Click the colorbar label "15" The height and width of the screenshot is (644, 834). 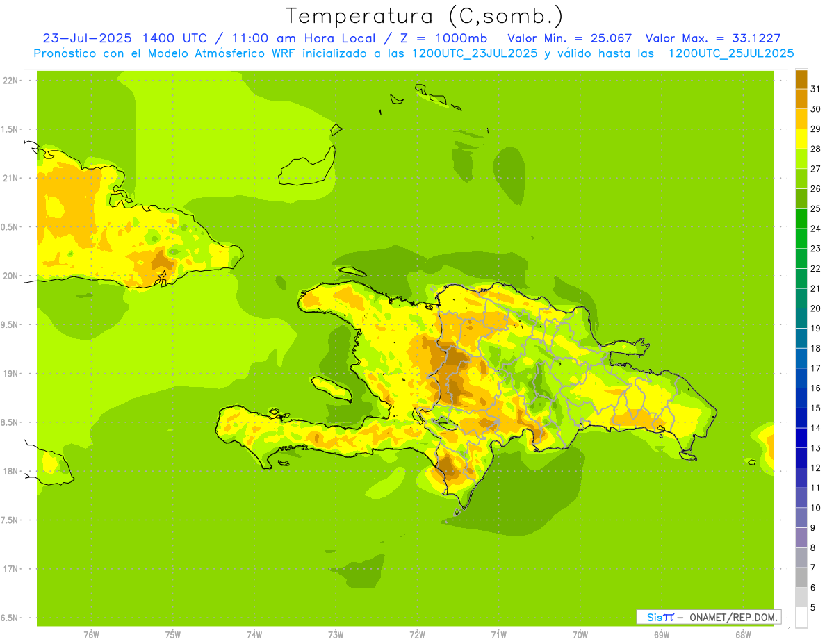[816, 408]
